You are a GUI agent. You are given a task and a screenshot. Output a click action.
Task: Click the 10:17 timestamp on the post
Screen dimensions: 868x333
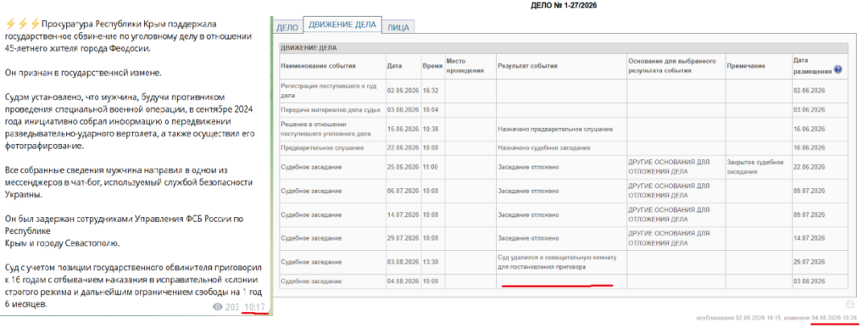[x=254, y=307]
